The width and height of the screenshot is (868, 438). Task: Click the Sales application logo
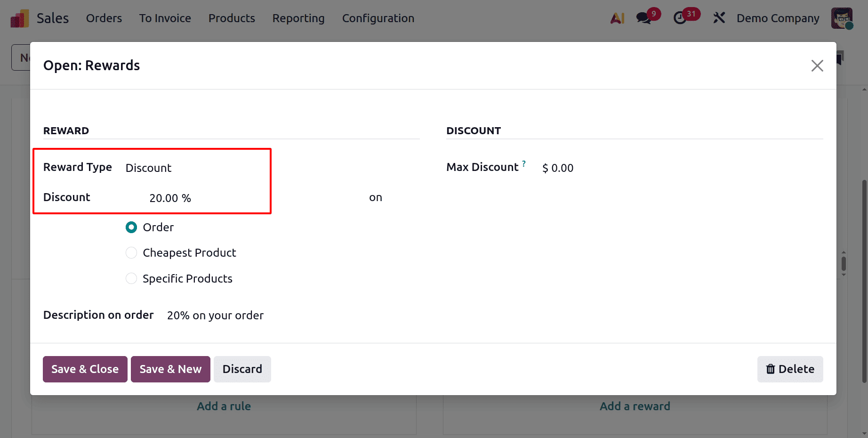(x=19, y=17)
